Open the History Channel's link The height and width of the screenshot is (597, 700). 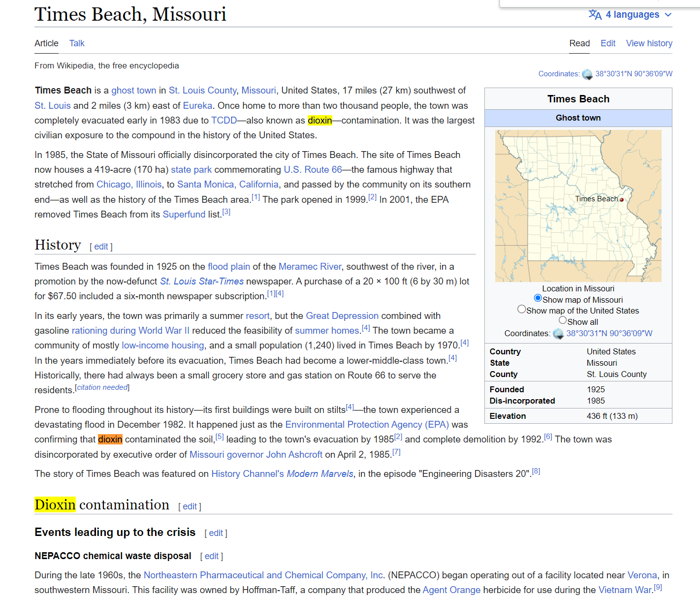point(248,474)
